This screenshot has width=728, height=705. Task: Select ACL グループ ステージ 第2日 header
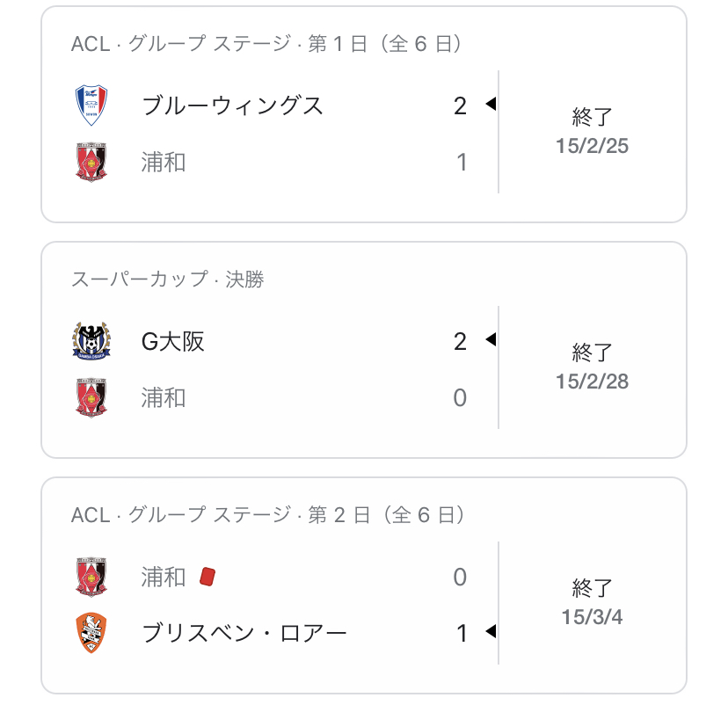click(x=267, y=515)
